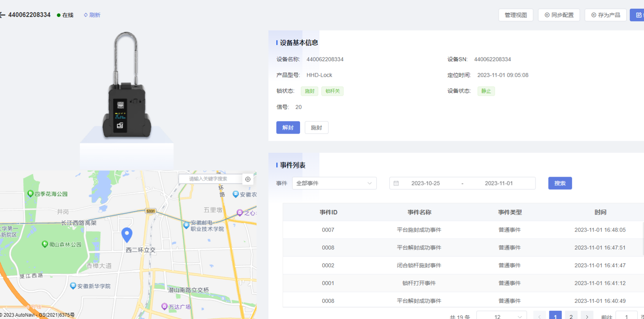Screen dimensions: 644x319
Task: Expand the 全部事件 event type dropdown
Action: (x=334, y=183)
